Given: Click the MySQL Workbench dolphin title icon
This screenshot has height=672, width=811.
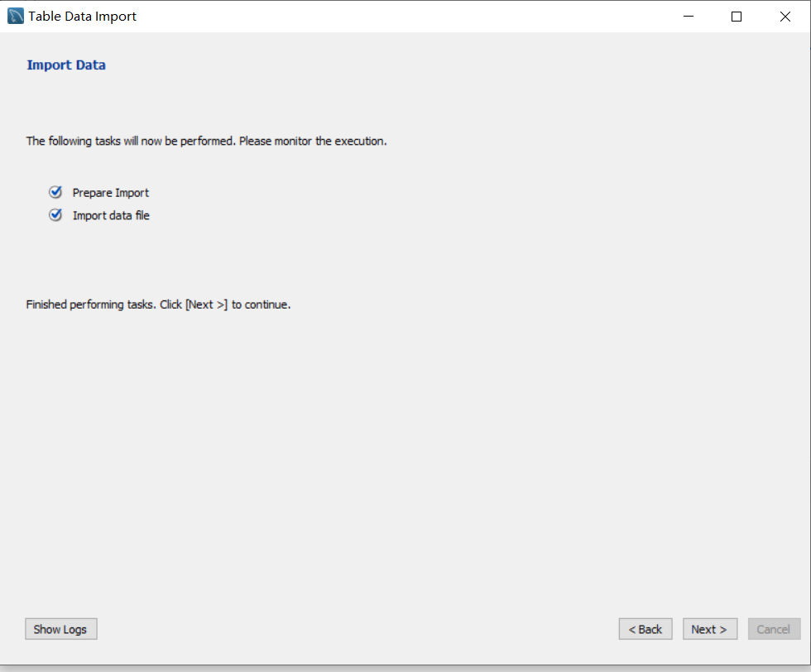Looking at the screenshot, I should point(16,17).
